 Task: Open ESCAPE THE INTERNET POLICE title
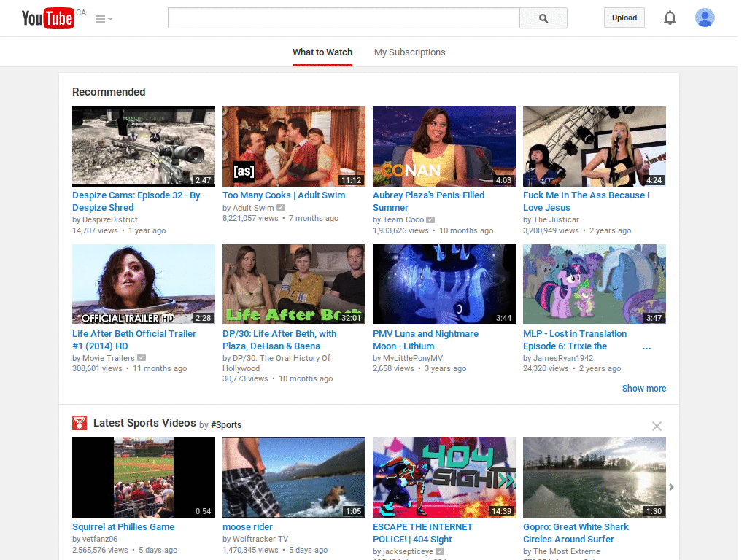(x=422, y=533)
